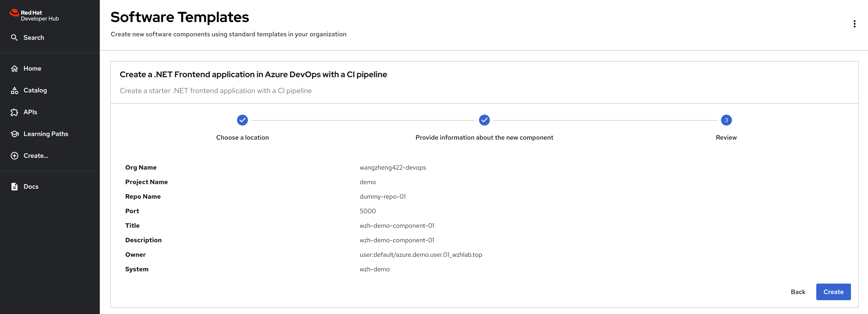Click the Catalog shapes icon

(15, 90)
